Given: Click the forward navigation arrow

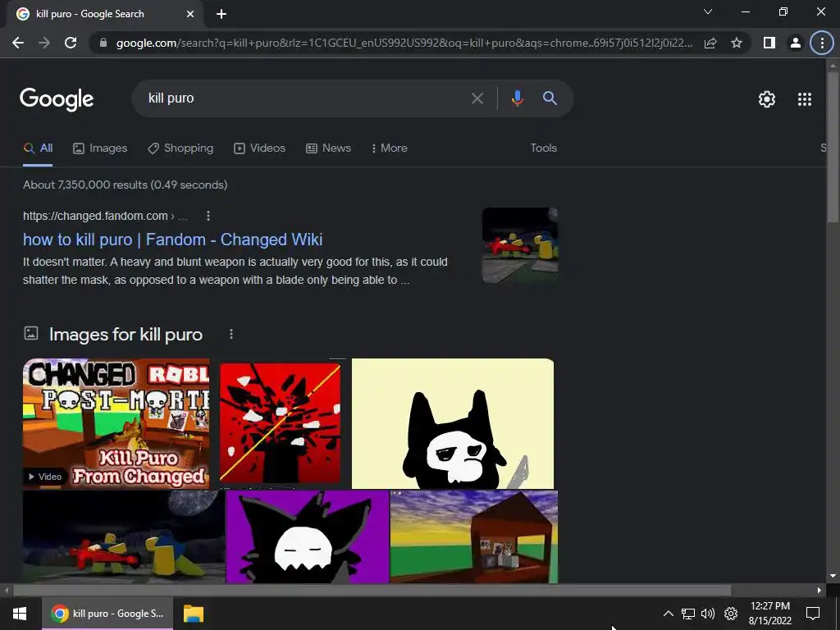Looking at the screenshot, I should point(44,43).
